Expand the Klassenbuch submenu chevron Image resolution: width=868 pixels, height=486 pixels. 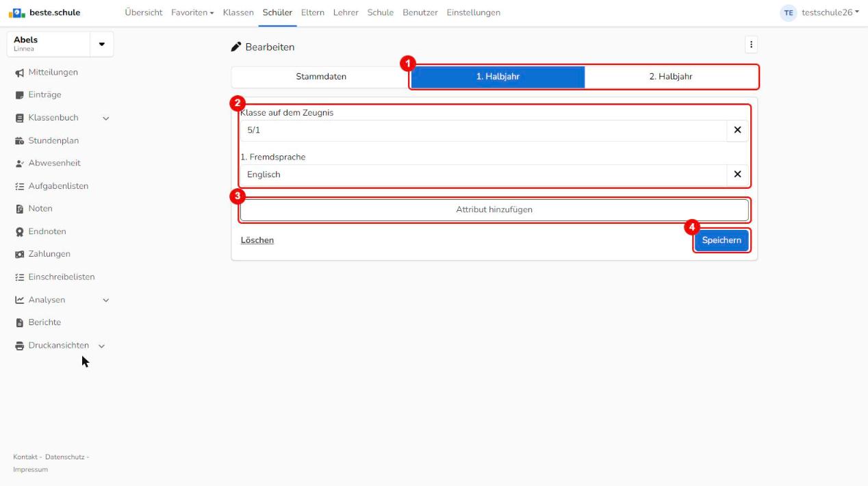[x=105, y=118]
